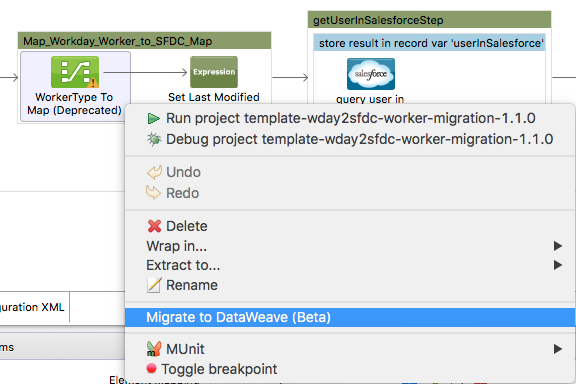
Task: Select the Expression component icon
Action: (214, 72)
